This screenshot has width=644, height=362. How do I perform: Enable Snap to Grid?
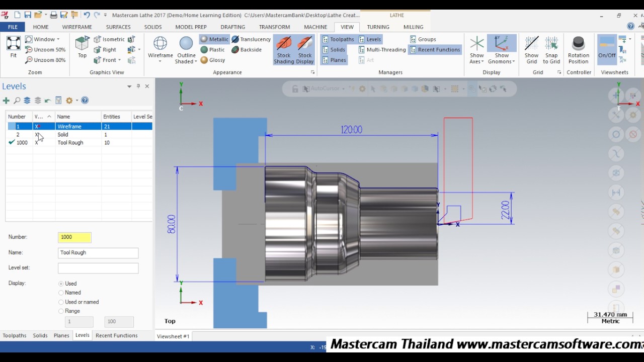(551, 50)
